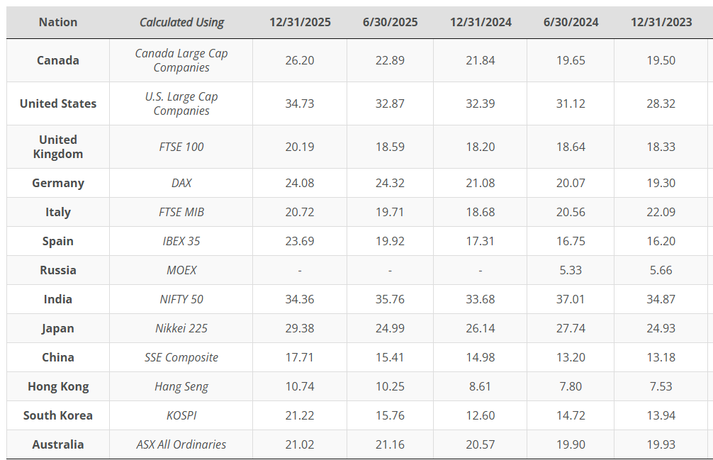
Task: Select the ASX All Ordinaries cell
Action: point(181,444)
